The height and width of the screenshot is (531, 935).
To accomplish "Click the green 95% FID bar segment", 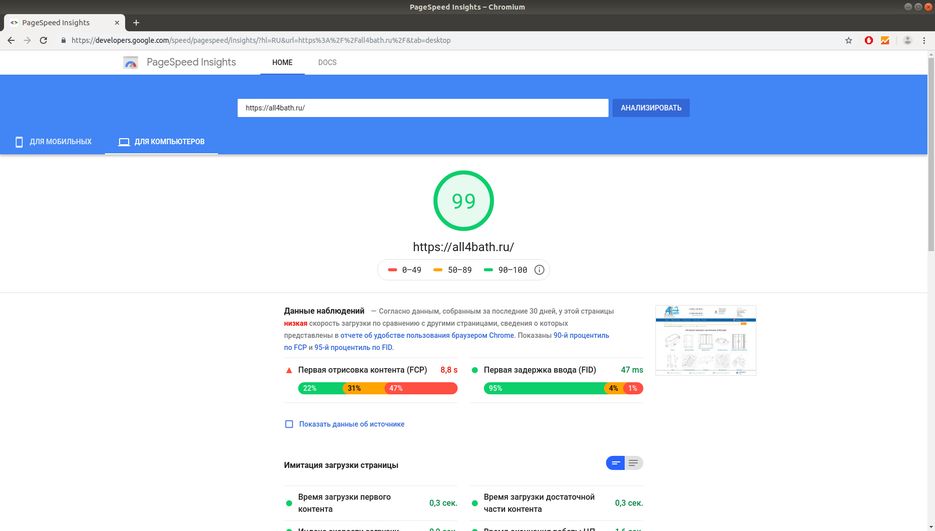I will (544, 388).
